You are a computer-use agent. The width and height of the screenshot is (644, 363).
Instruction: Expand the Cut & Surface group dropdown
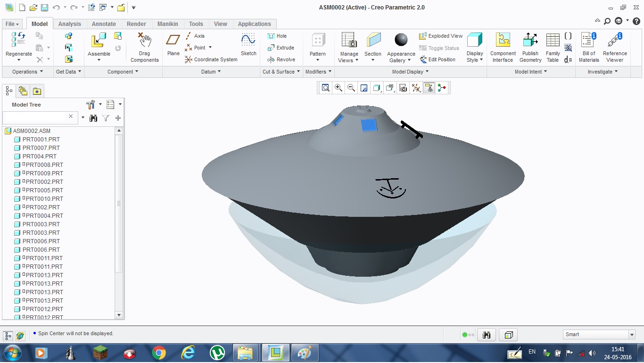281,72
